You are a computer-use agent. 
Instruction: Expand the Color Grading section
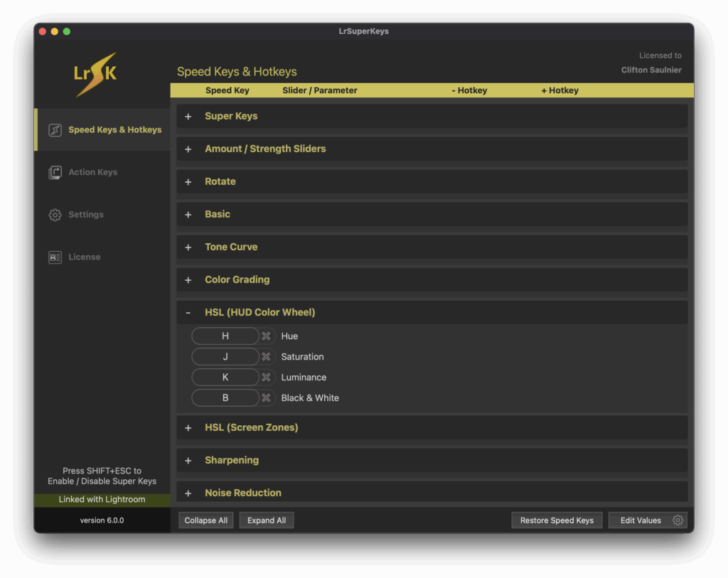point(188,280)
